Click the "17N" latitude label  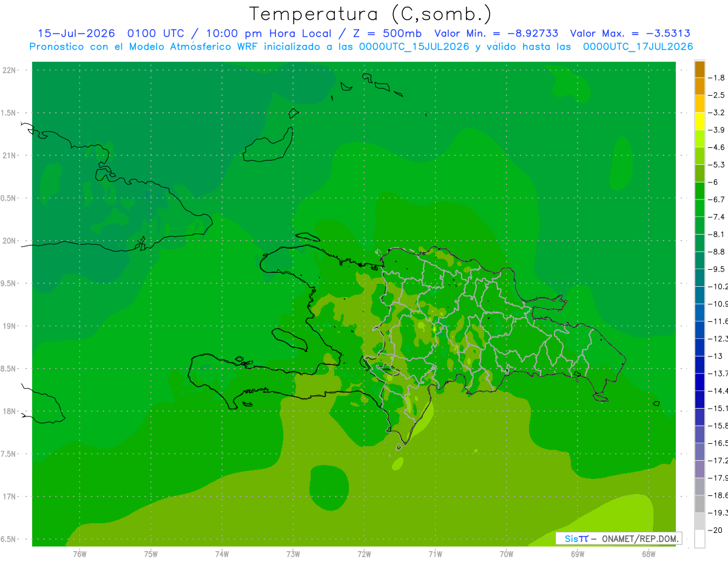tap(10, 497)
